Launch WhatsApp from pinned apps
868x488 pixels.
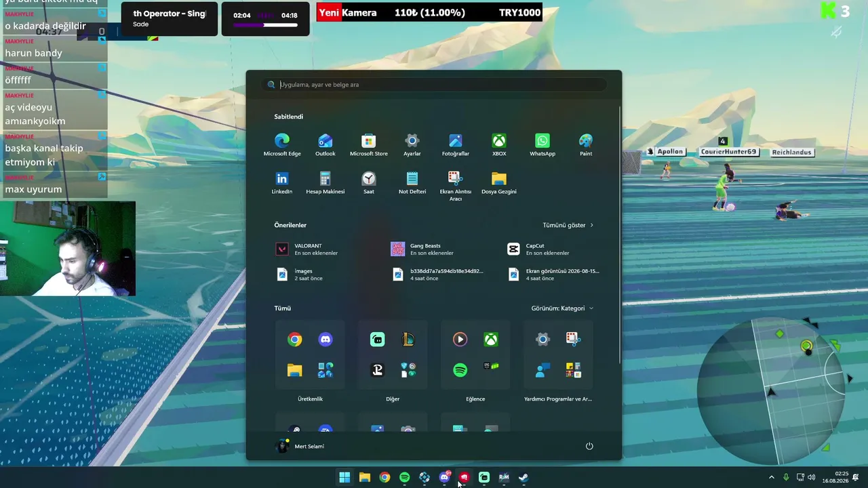[x=542, y=145]
